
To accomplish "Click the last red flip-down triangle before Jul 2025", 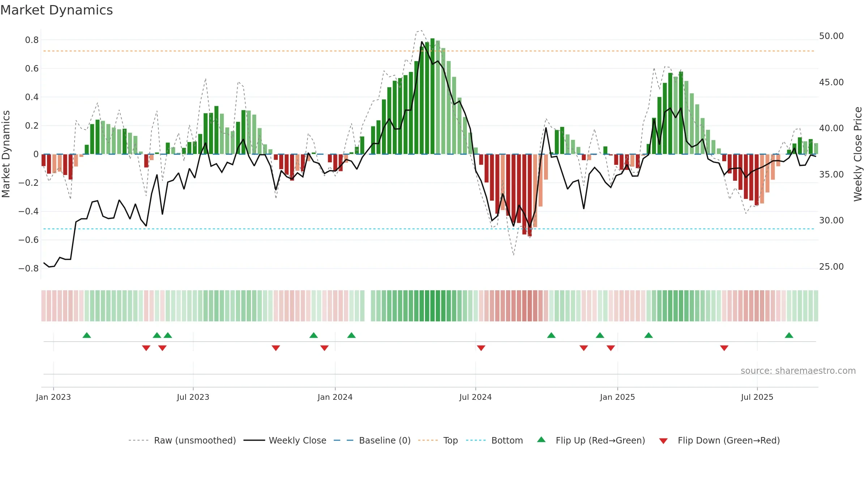I will click(724, 348).
